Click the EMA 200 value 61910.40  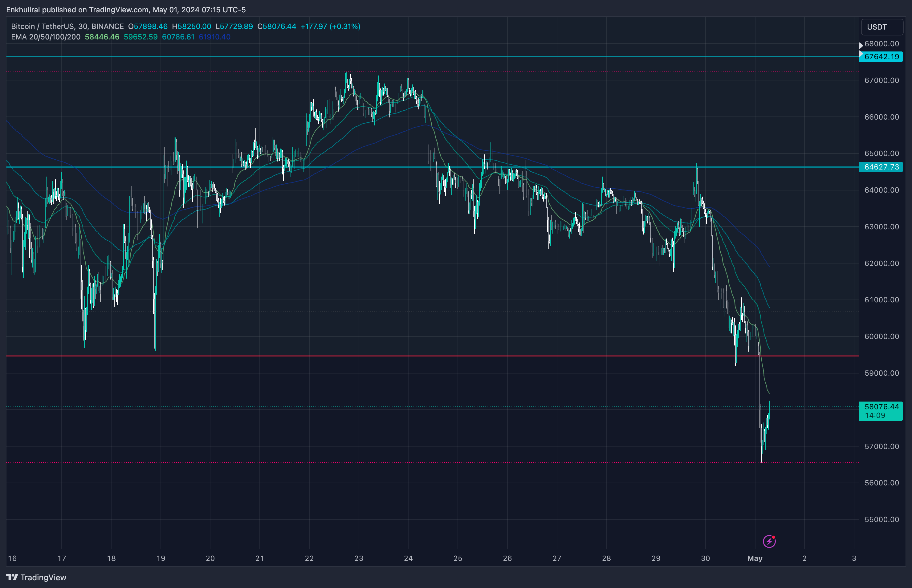click(214, 37)
